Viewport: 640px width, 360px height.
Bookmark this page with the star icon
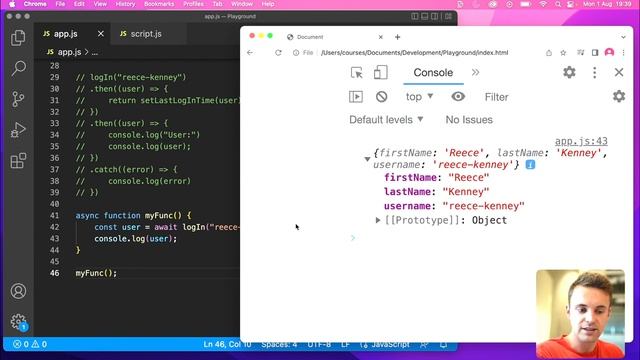pos(563,53)
